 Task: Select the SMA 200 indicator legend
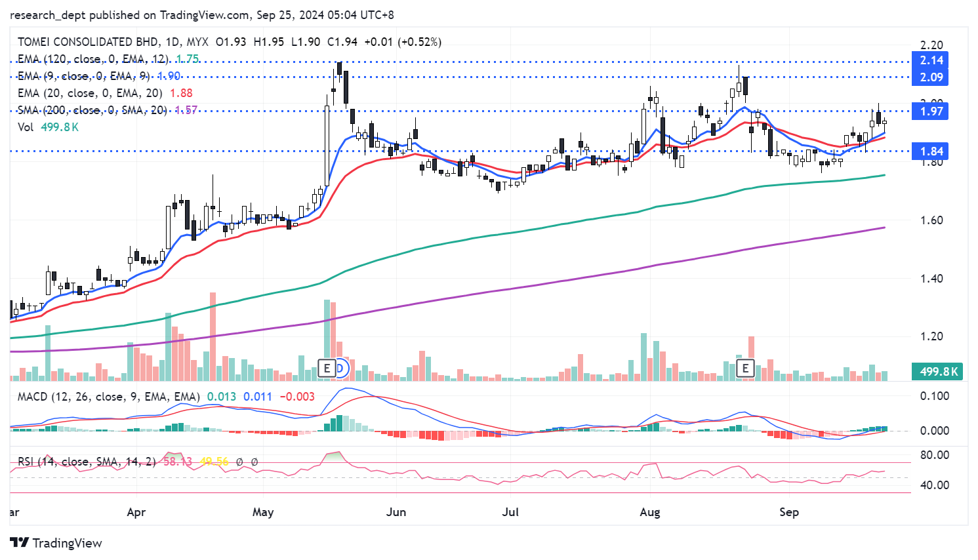click(x=92, y=110)
